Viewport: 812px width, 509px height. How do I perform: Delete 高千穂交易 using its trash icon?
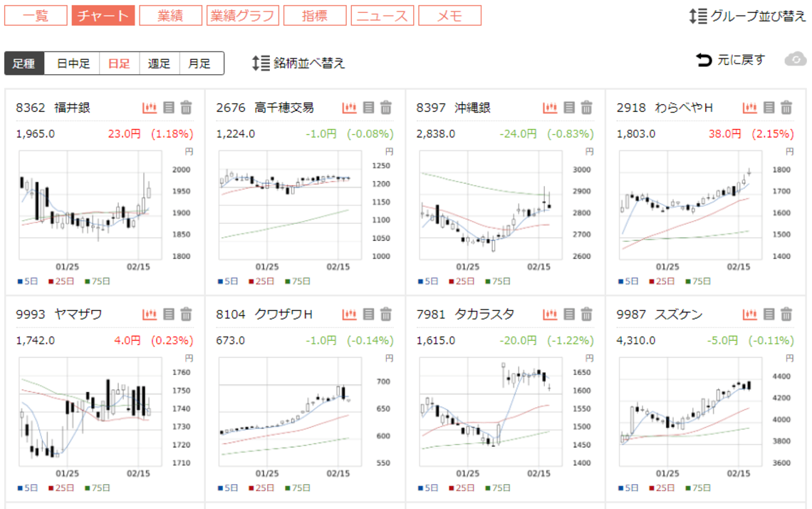[385, 108]
